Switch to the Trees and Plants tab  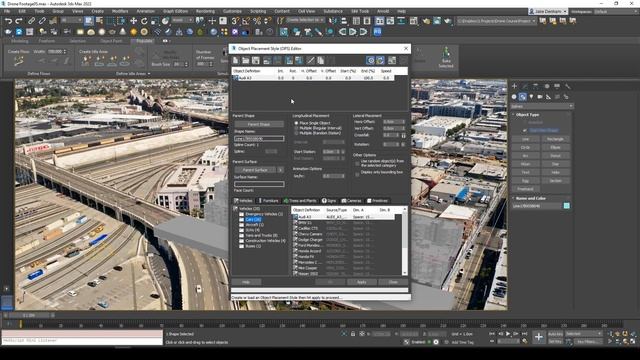[300, 201]
